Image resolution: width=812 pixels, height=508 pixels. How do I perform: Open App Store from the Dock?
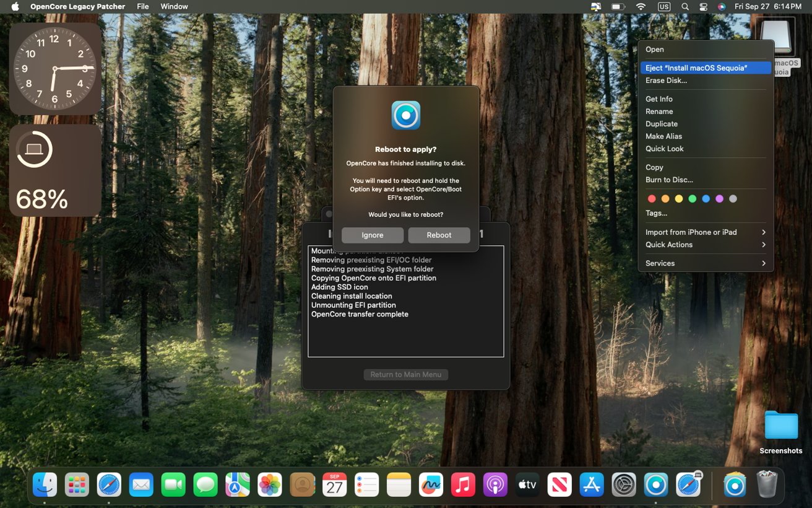tap(592, 484)
